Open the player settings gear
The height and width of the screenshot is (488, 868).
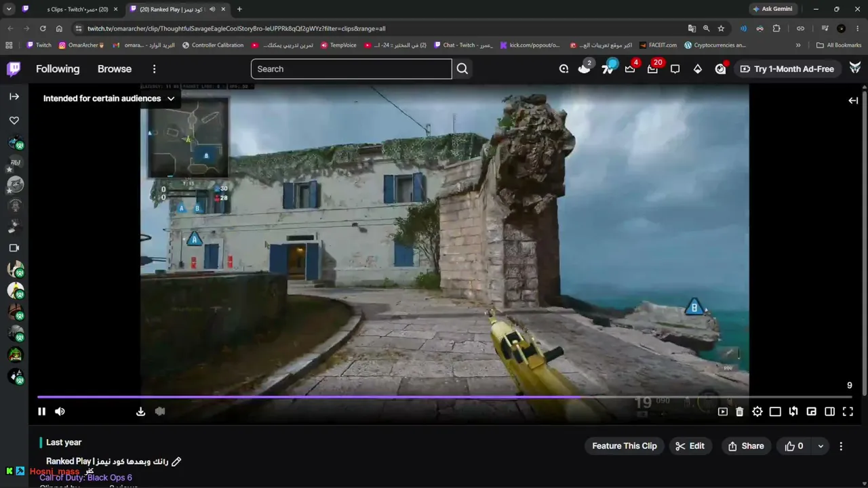click(x=757, y=411)
